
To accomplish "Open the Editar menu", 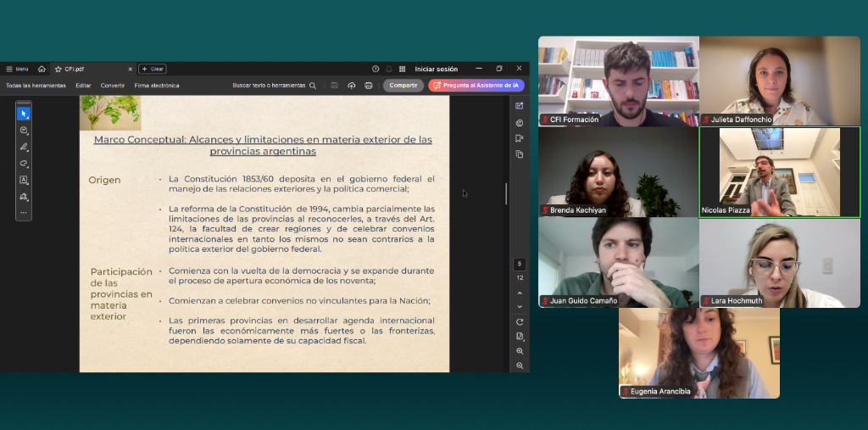I will pyautogui.click(x=84, y=86).
